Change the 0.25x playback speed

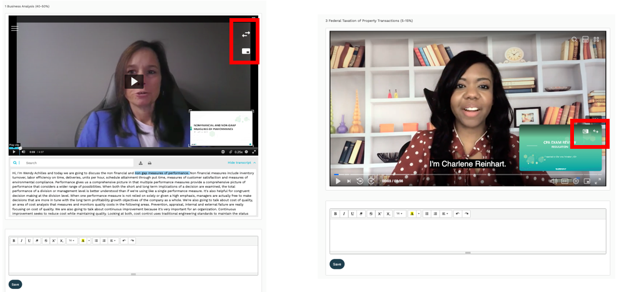pos(239,152)
